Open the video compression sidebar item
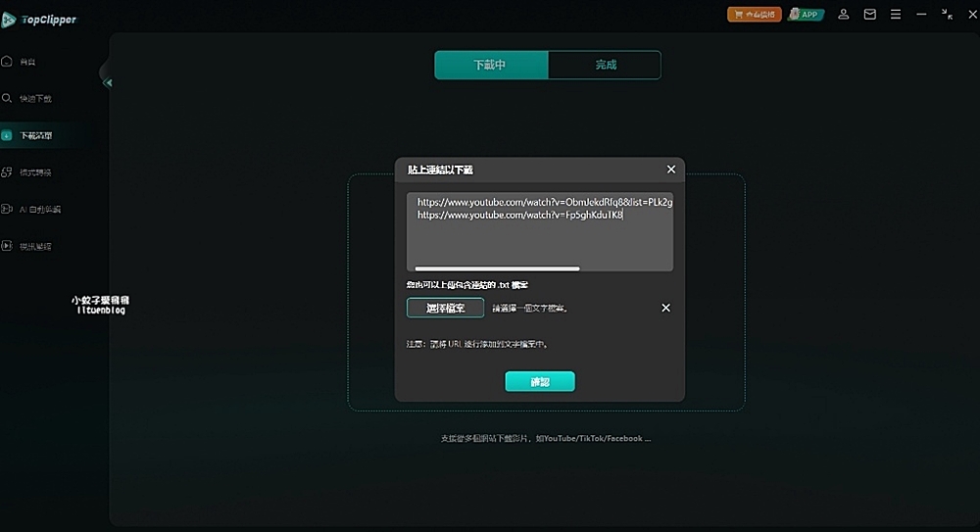The height and width of the screenshot is (532, 980). coord(26,246)
